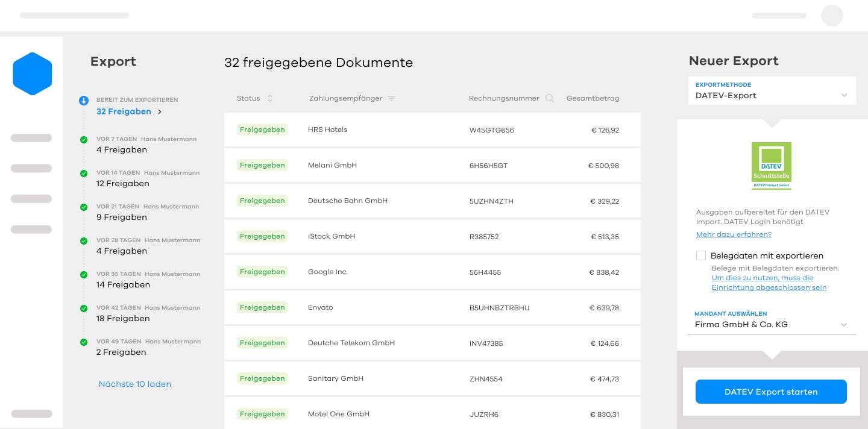
Task: Load more with Nächste 10 laden
Action: click(135, 384)
